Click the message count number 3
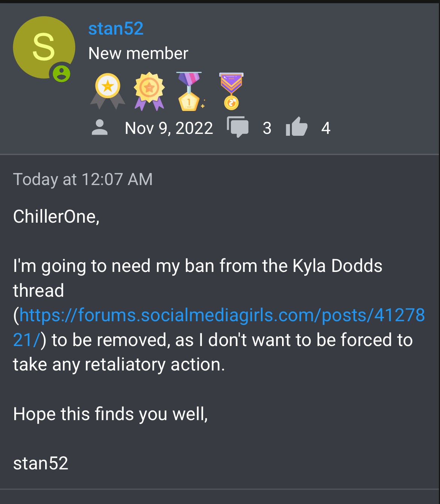This screenshot has height=504, width=440. pyautogui.click(x=267, y=128)
